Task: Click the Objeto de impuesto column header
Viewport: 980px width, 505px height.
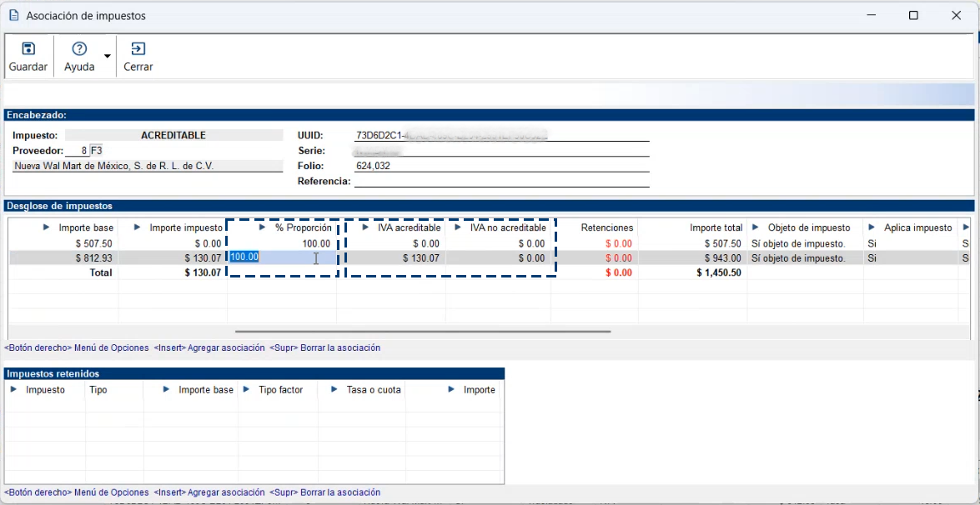Action: (x=808, y=227)
